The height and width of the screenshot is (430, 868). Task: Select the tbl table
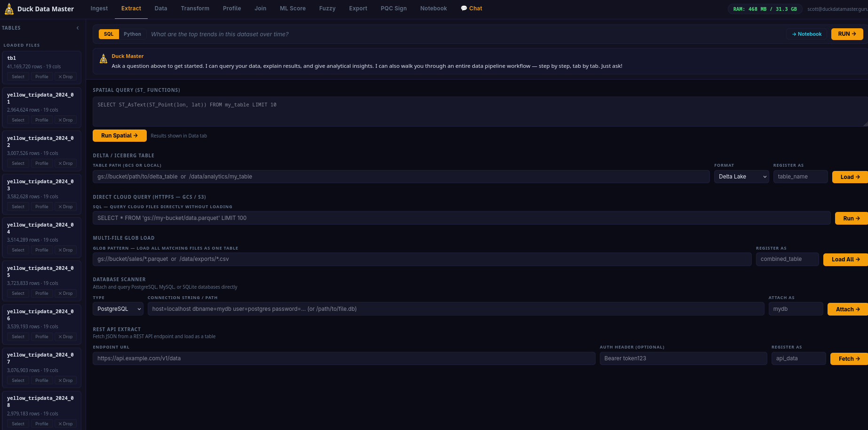[18, 77]
